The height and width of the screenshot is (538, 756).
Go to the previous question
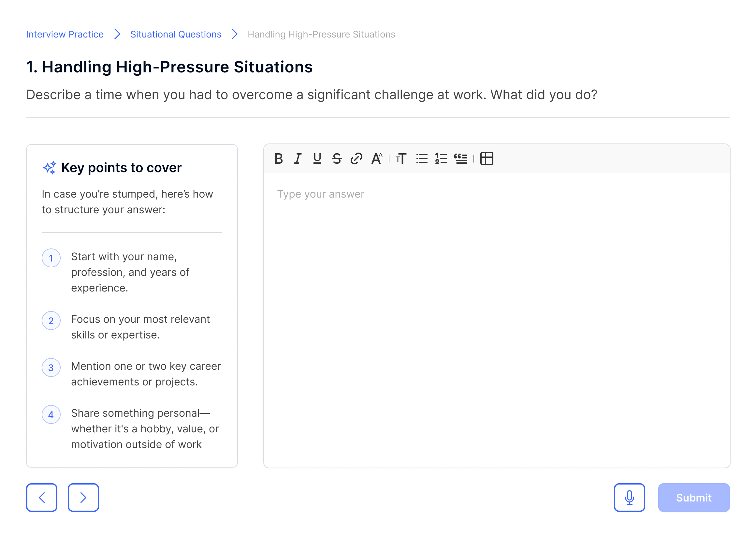[42, 498]
